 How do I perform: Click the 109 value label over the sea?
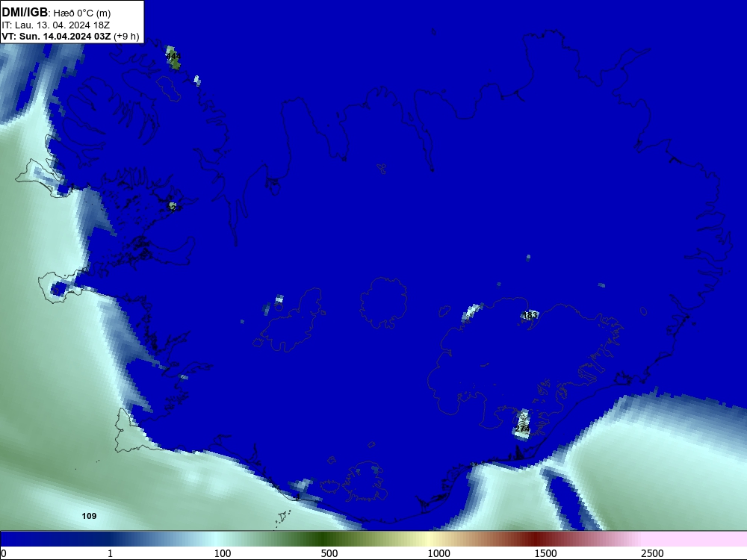pyautogui.click(x=89, y=516)
